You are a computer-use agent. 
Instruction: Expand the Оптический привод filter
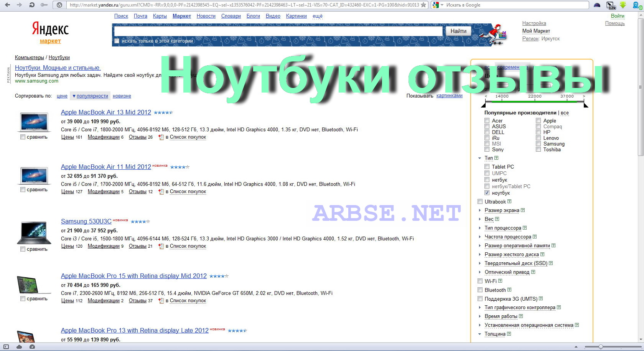pos(480,272)
